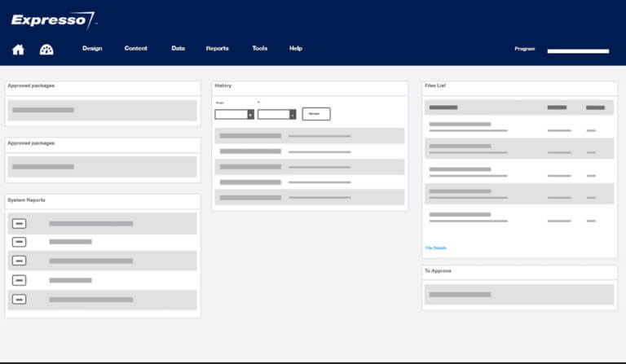The image size is (626, 364).
Task: Click the bottommost System Reports row icon
Action: pyautogui.click(x=20, y=299)
